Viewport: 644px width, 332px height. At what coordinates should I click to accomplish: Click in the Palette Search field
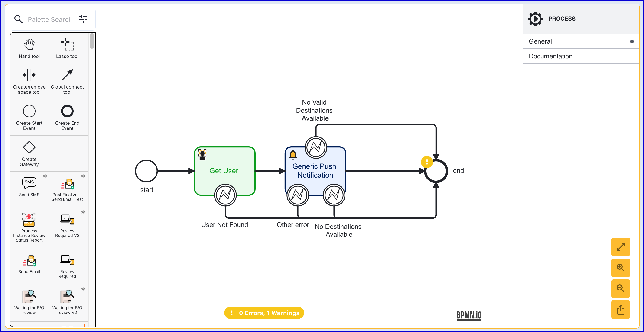[x=49, y=19]
